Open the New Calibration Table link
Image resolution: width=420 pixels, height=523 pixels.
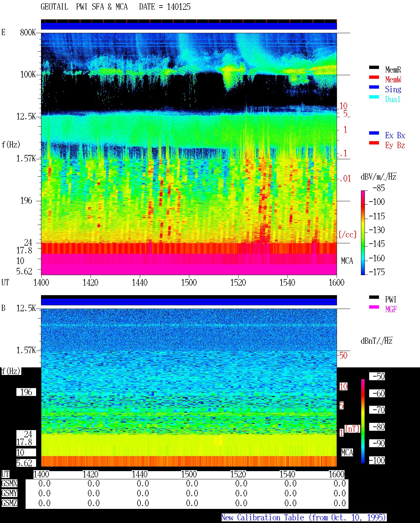click(304, 518)
